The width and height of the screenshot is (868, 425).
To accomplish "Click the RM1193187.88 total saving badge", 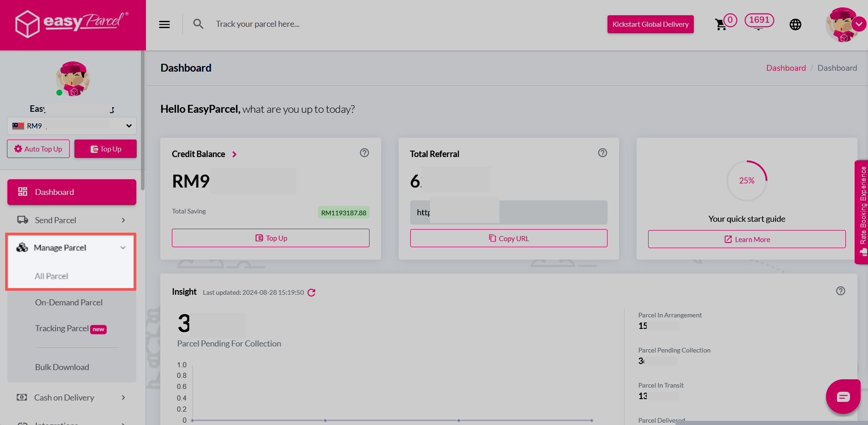I will coord(344,213).
